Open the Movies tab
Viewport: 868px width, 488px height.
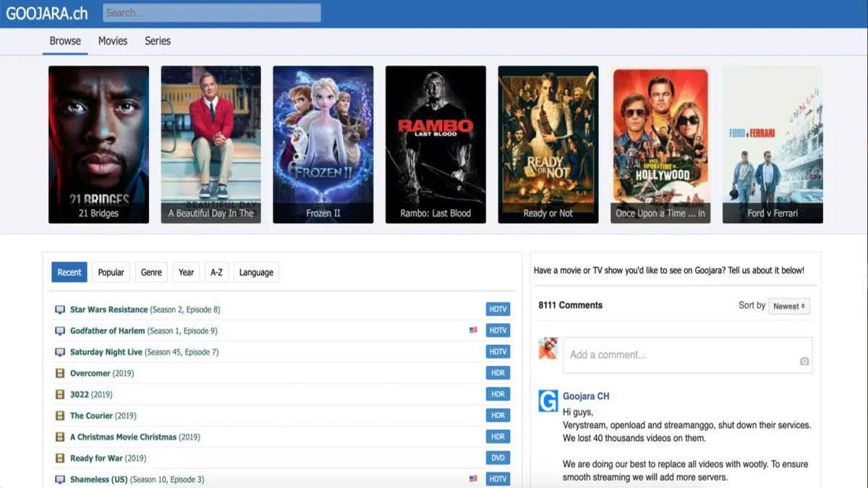click(x=113, y=41)
